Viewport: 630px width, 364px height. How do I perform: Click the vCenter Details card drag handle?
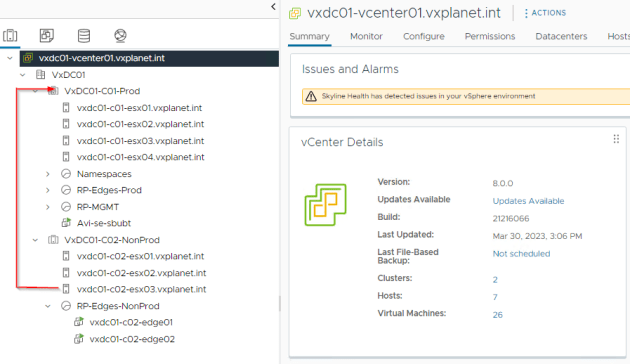pyautogui.click(x=616, y=139)
